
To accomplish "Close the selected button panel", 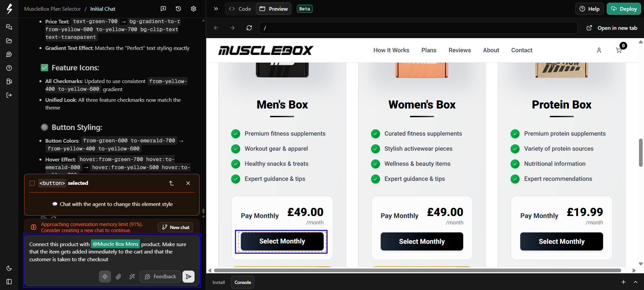I will [x=188, y=183].
